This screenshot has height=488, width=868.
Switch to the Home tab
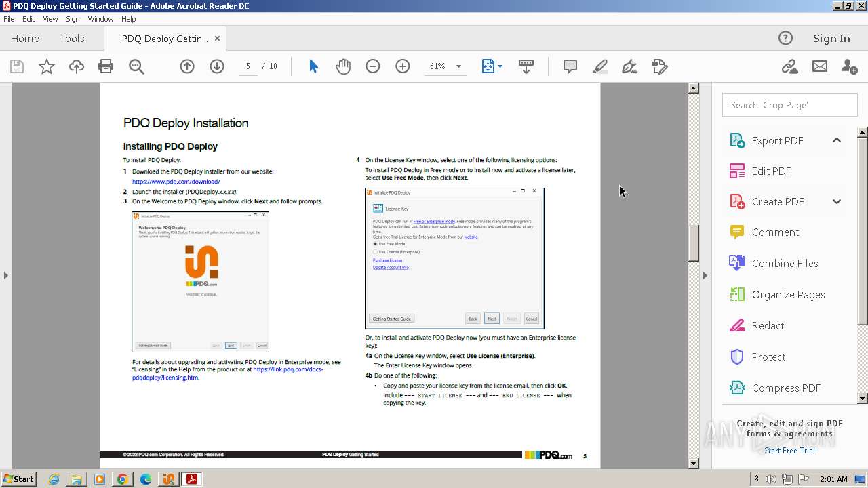pos(25,39)
